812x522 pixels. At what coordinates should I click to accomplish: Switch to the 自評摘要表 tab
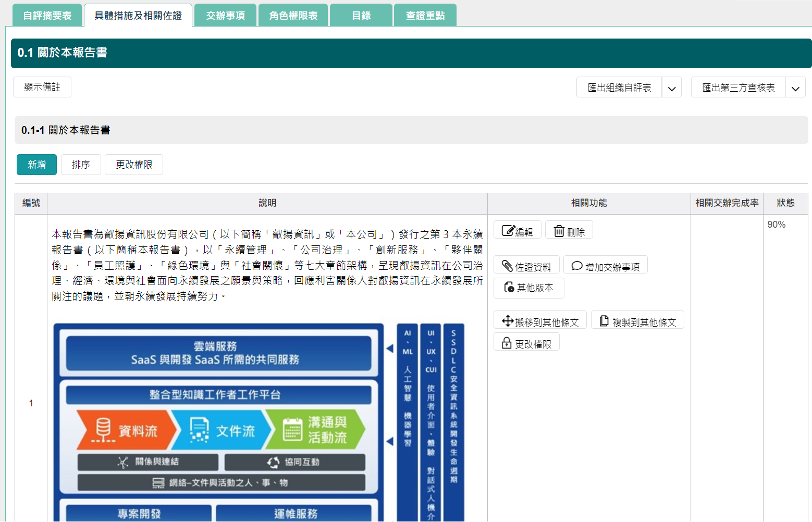(47, 16)
